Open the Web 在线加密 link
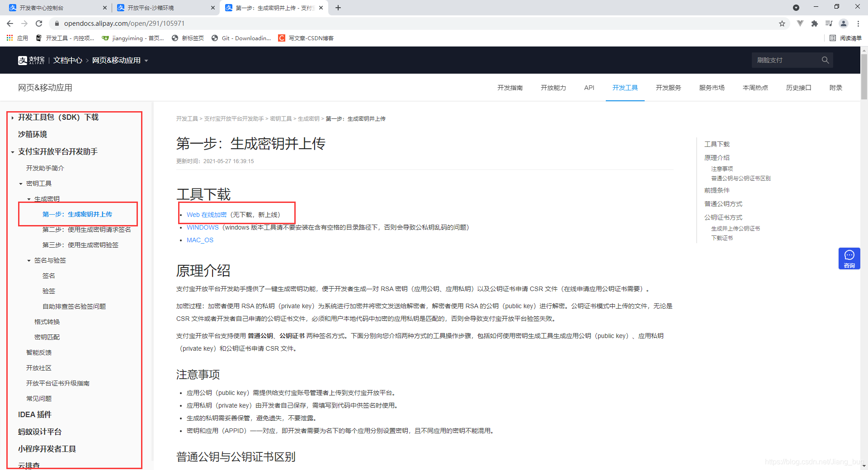This screenshot has width=868, height=470. coord(207,215)
